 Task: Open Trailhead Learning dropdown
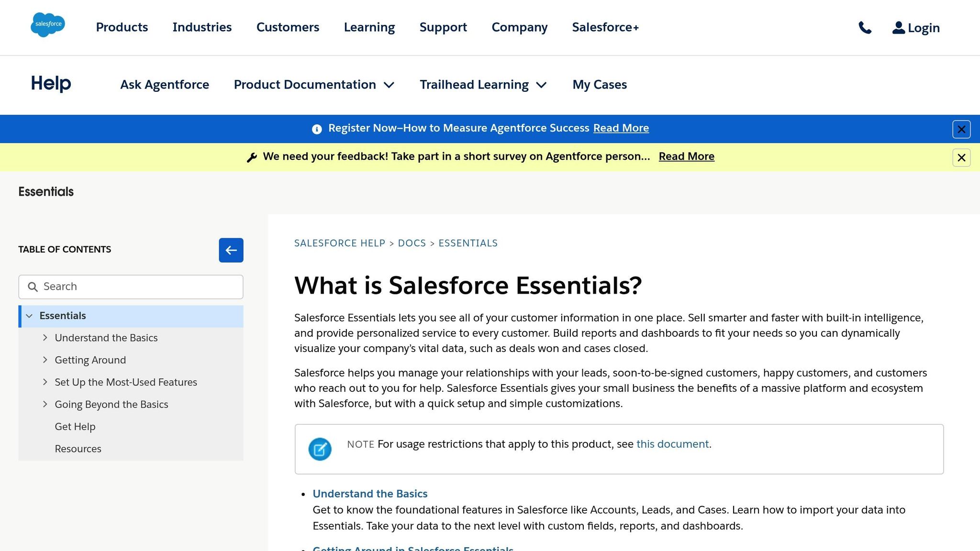tap(483, 85)
